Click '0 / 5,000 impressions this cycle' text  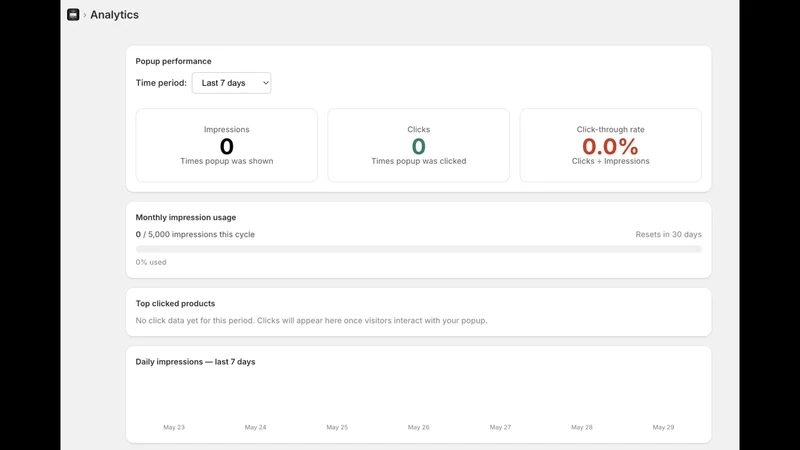tap(195, 234)
